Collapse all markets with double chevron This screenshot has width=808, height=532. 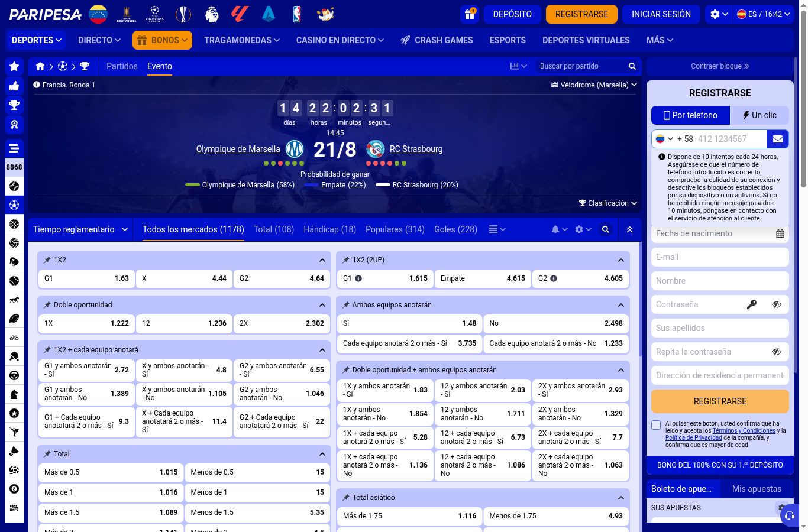[x=629, y=229]
